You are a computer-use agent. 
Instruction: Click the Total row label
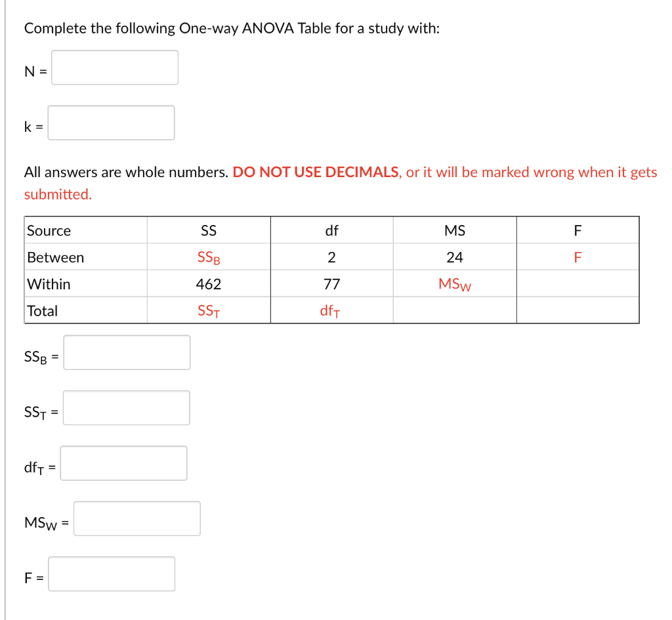41,310
